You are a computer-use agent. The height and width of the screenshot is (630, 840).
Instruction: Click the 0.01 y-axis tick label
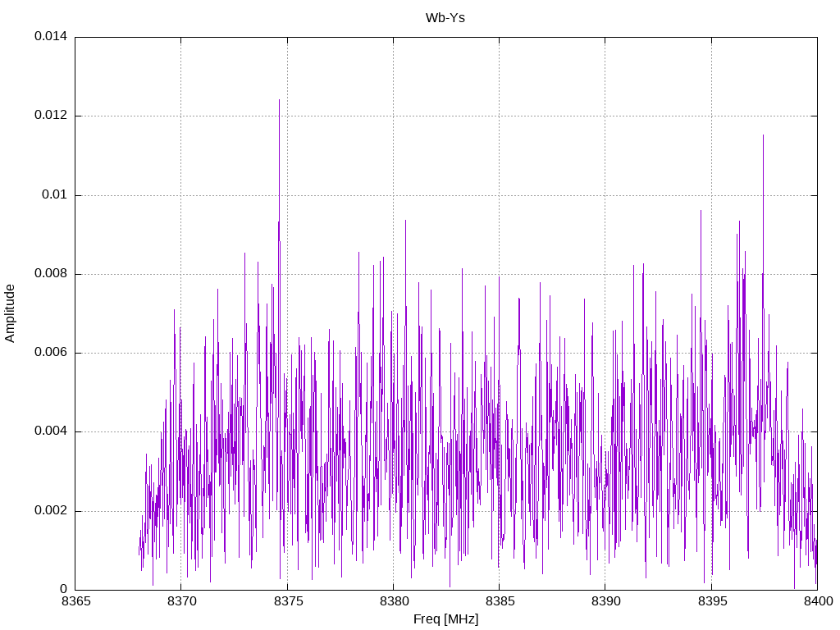pyautogui.click(x=55, y=194)
